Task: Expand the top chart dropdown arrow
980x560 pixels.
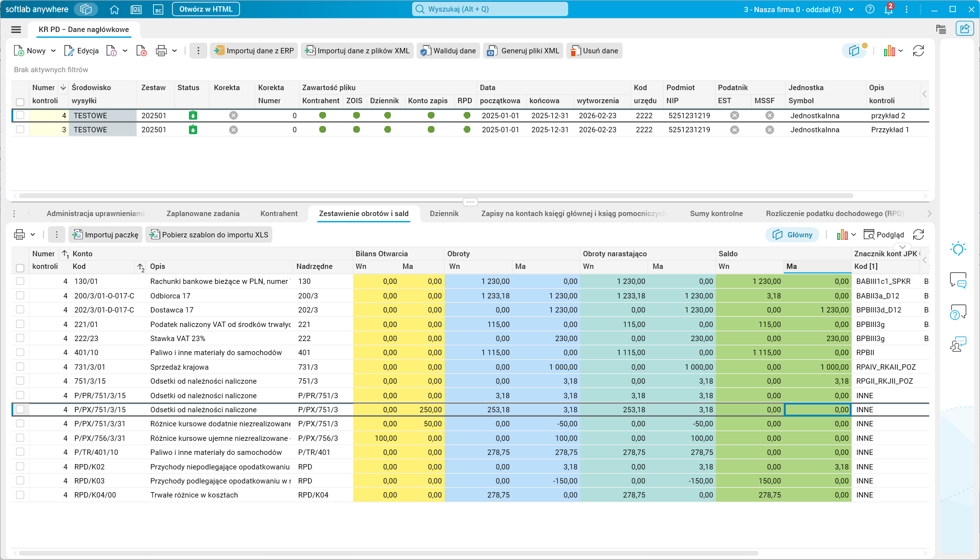Action: [x=901, y=51]
